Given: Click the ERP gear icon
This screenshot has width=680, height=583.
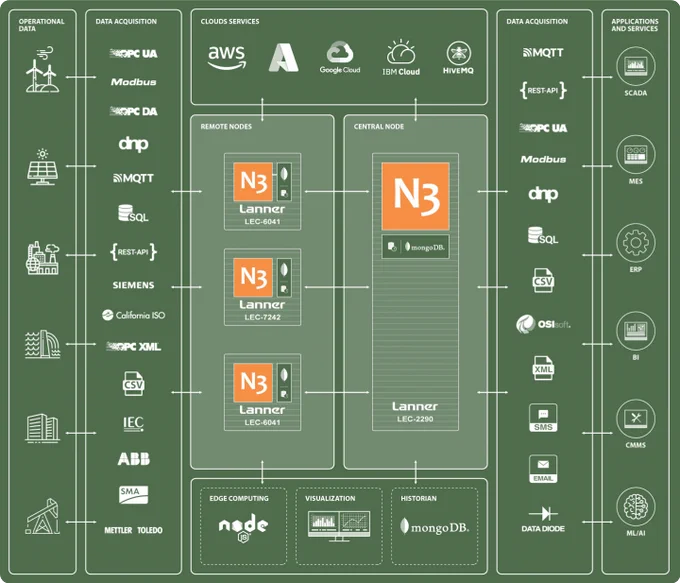Looking at the screenshot, I should (636, 242).
